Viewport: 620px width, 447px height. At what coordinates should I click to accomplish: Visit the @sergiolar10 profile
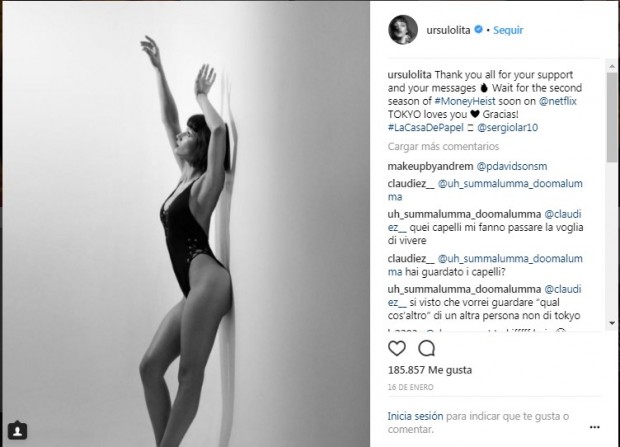coord(507,127)
